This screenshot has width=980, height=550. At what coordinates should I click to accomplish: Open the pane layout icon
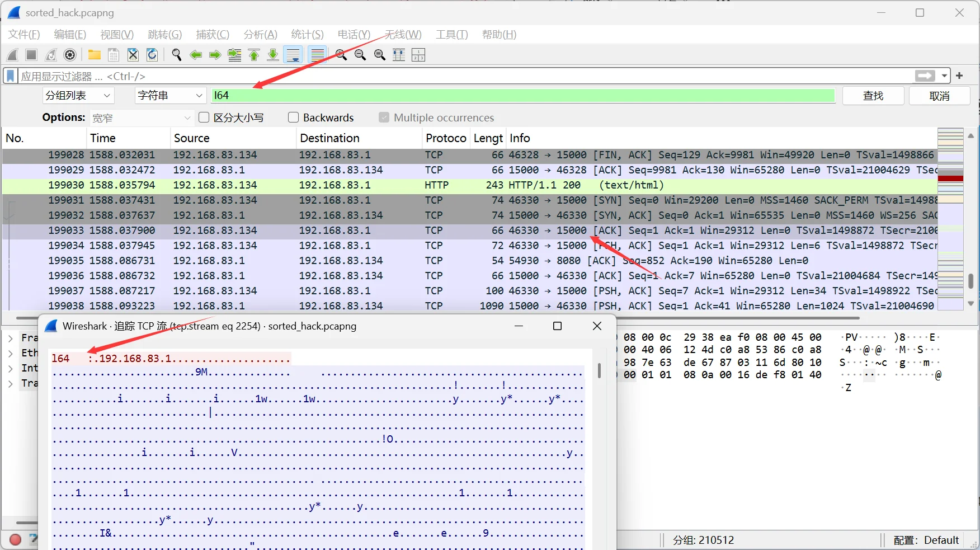coord(418,55)
